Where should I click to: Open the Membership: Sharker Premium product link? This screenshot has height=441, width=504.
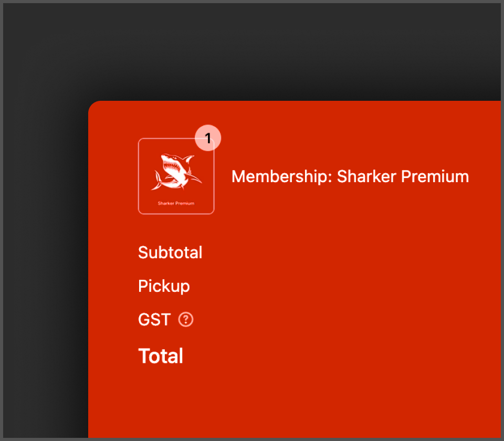coord(350,176)
